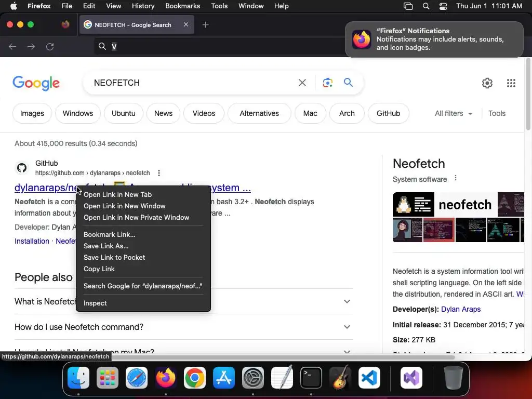Screen dimensions: 532x399
Task: Expand the "What is Neofetch" question chevron
Action: click(x=347, y=301)
